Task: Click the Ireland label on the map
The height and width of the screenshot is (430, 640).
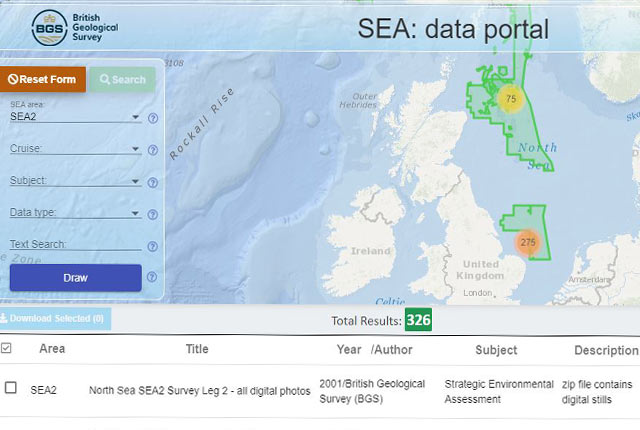Action: tap(371, 251)
